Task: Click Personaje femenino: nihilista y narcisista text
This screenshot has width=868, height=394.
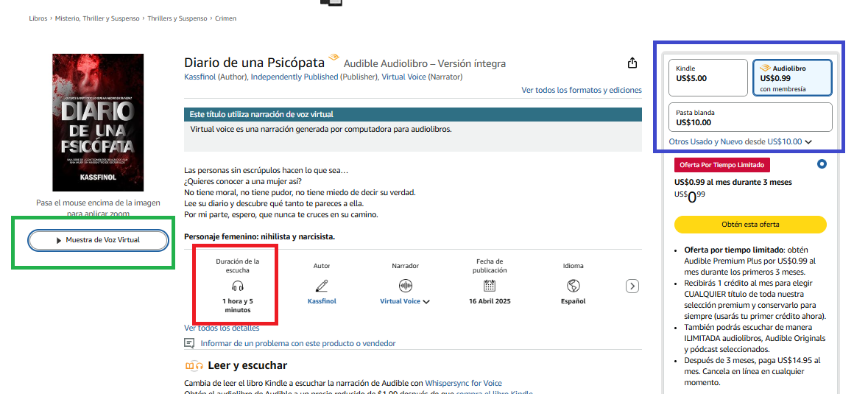Action: [260, 237]
